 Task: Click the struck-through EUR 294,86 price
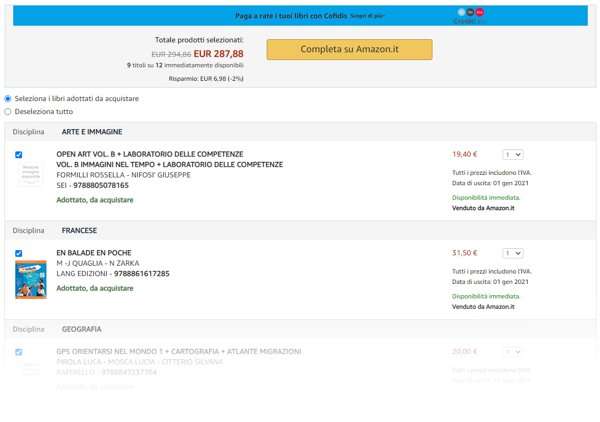pos(171,55)
